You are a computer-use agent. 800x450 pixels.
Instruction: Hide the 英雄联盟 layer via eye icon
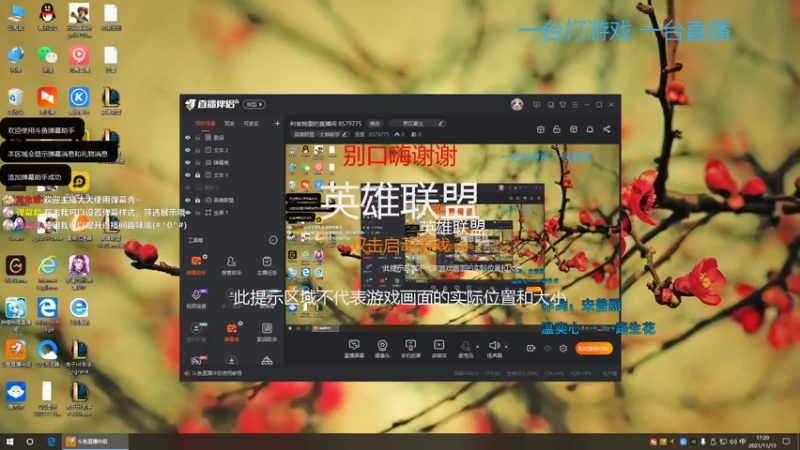(188, 200)
